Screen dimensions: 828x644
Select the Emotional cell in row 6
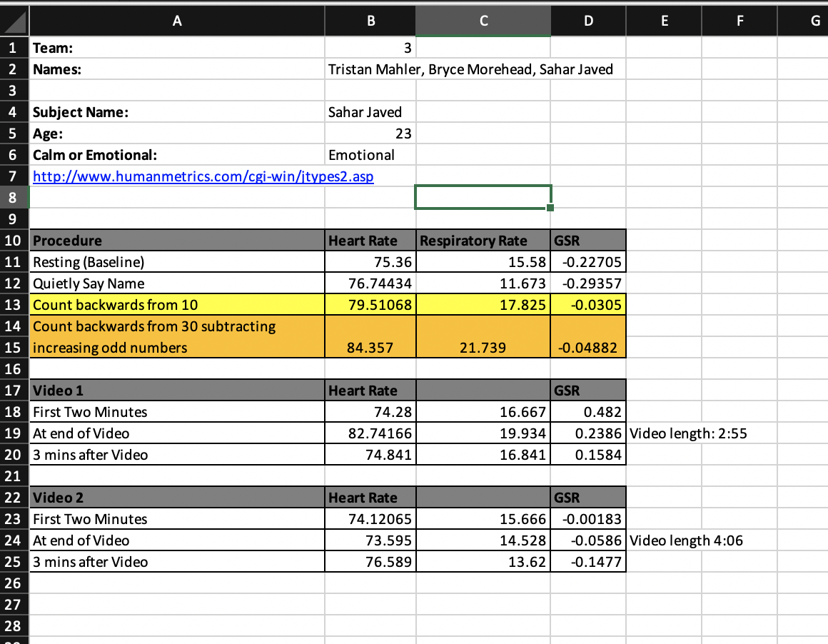tap(370, 155)
